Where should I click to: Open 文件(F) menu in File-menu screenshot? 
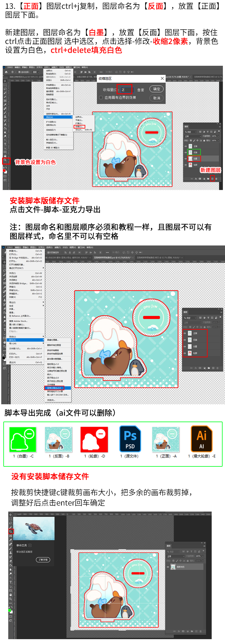tap(10, 247)
